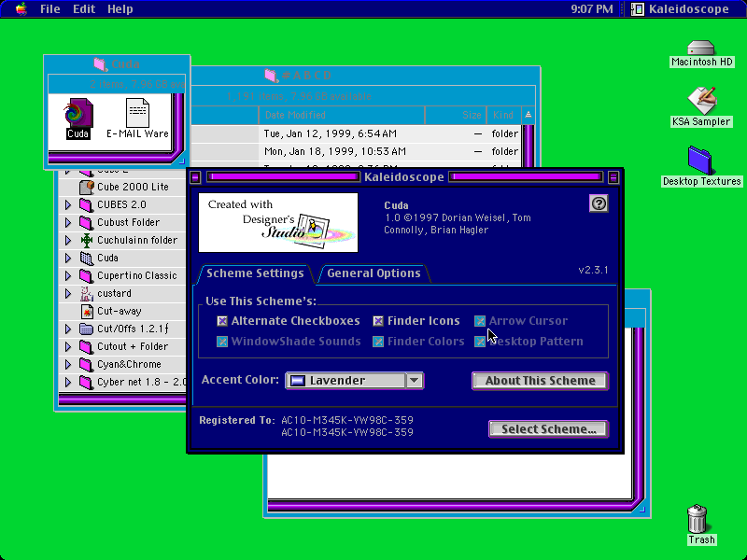Click the Select Scheme... button

[548, 429]
